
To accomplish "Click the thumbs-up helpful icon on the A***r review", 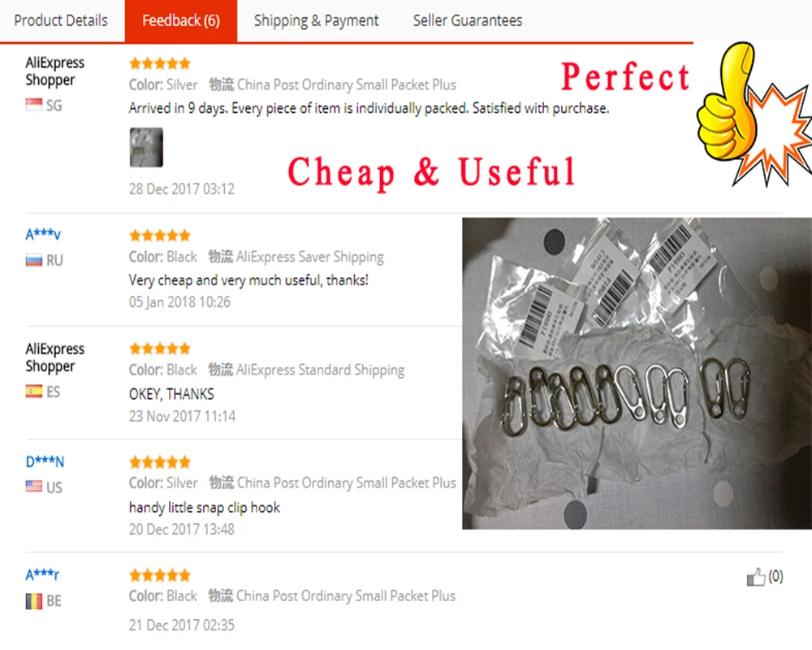I will click(x=756, y=577).
